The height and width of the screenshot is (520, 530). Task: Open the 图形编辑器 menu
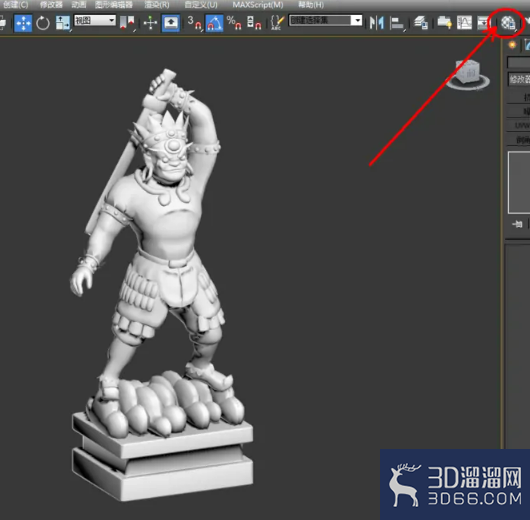pos(114,5)
